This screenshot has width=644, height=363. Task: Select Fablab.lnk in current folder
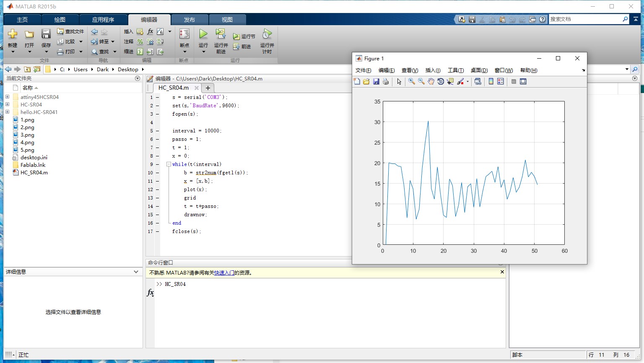pyautogui.click(x=33, y=165)
